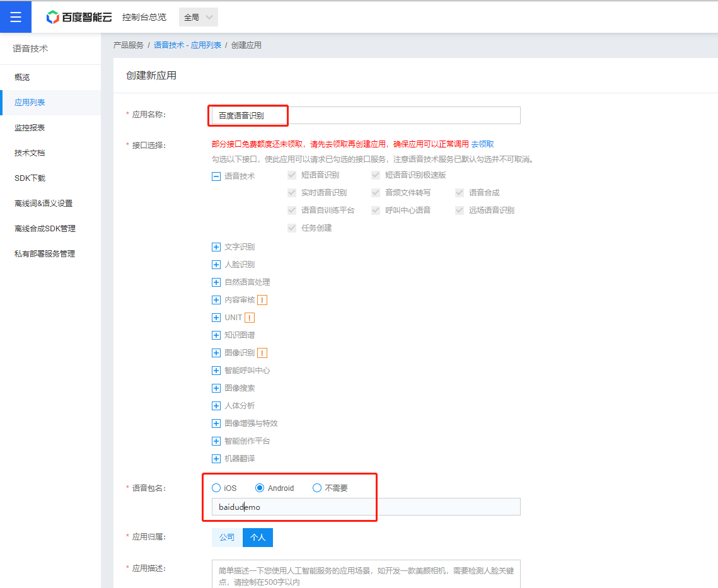Expand the 知识图谱 interface group
Image resolution: width=718 pixels, height=588 pixels.
(216, 335)
